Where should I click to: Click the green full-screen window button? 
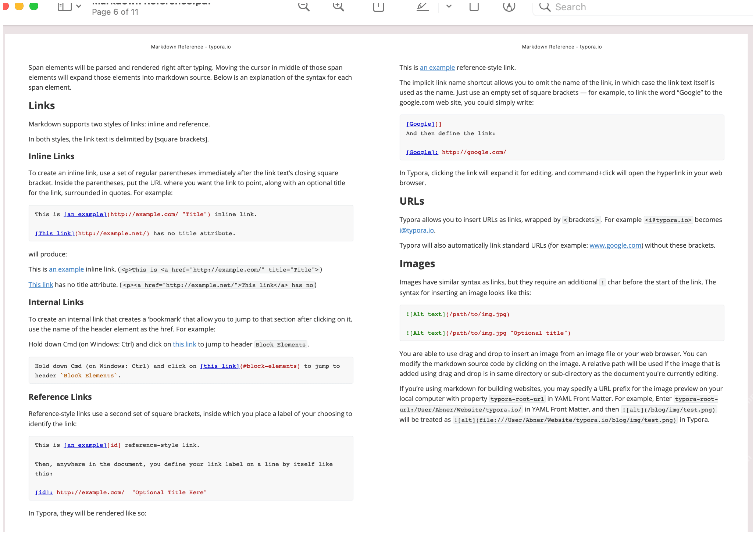(x=34, y=6)
